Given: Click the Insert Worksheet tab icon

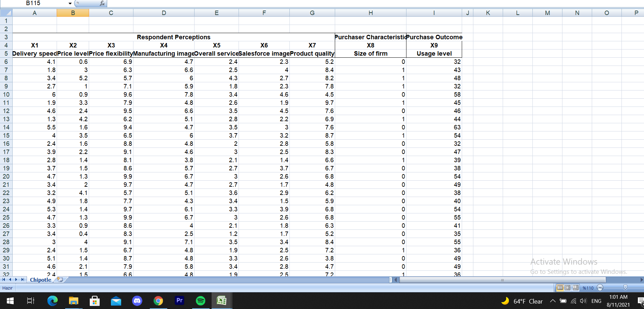Looking at the screenshot, I should pos(60,280).
